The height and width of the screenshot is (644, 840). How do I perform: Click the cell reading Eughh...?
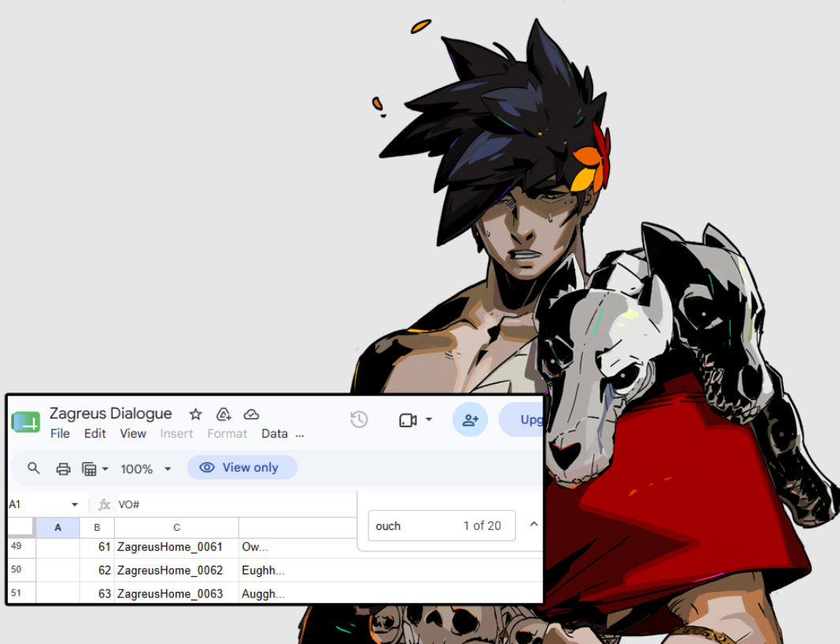coord(390,570)
